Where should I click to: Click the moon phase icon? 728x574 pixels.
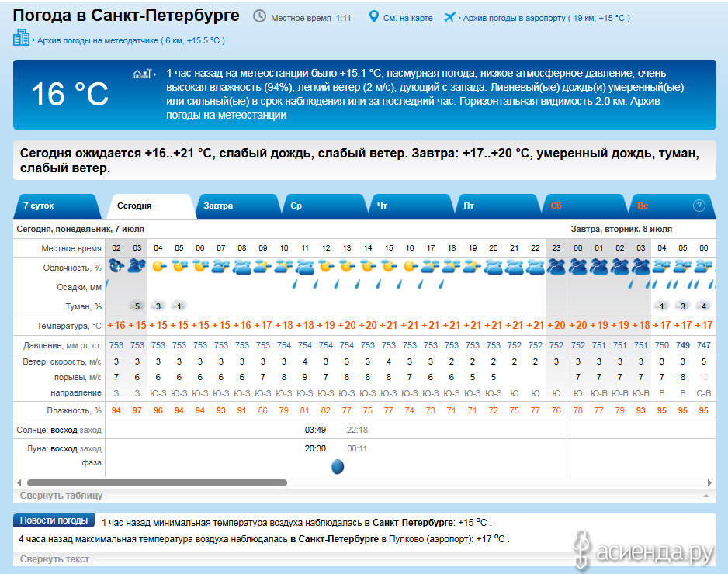(x=338, y=466)
